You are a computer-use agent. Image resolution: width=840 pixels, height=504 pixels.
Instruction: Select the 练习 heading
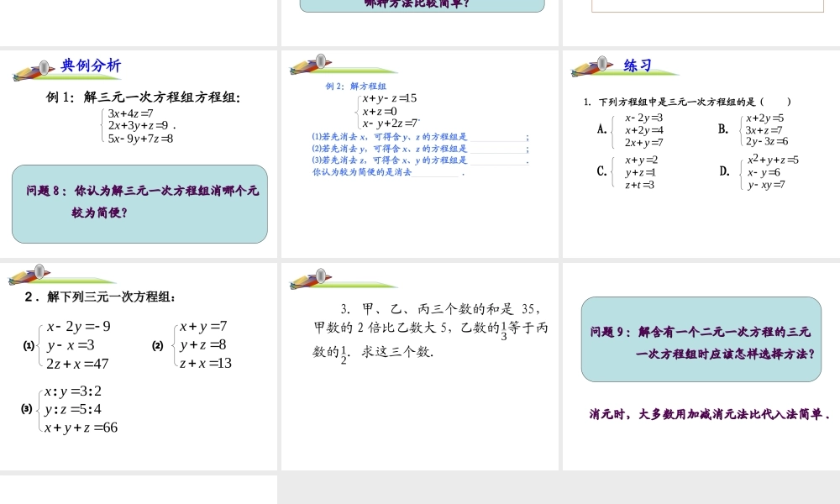click(x=638, y=66)
